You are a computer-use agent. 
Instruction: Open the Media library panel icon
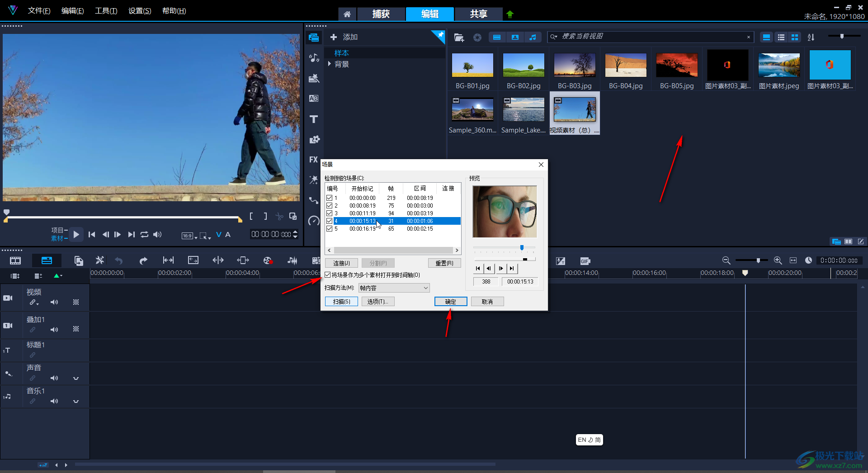pos(314,38)
